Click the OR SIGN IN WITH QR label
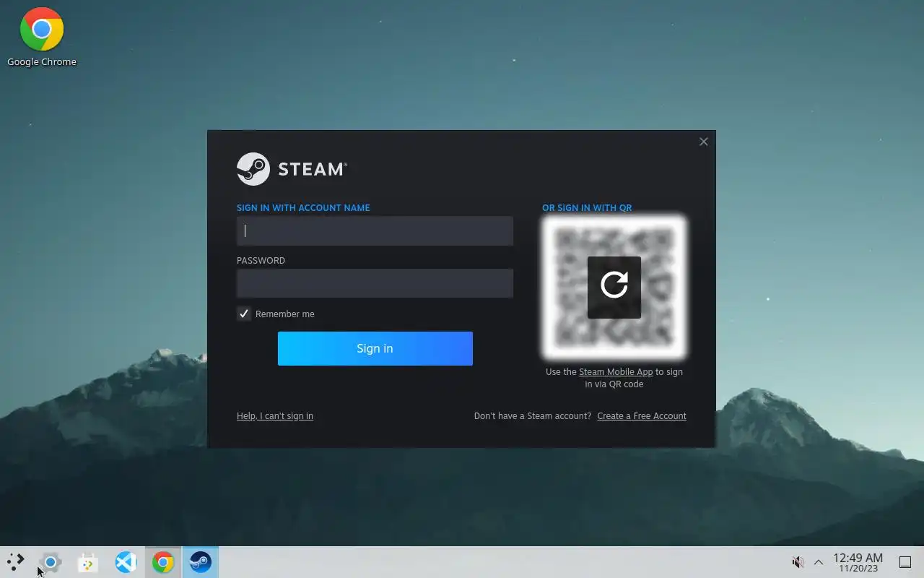924x578 pixels. [587, 208]
